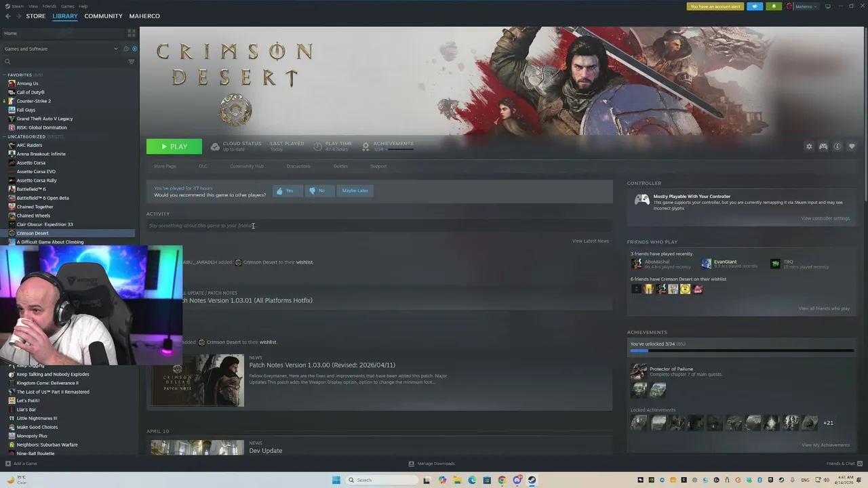Open Discord from the taskbar
The image size is (868, 488).
click(x=517, y=480)
